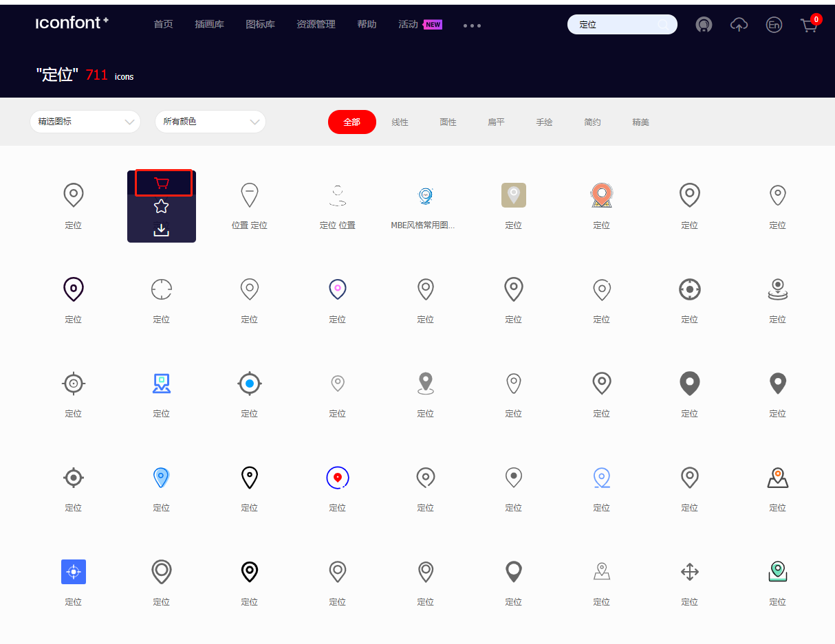Click the iconfont+ logo

(x=72, y=23)
